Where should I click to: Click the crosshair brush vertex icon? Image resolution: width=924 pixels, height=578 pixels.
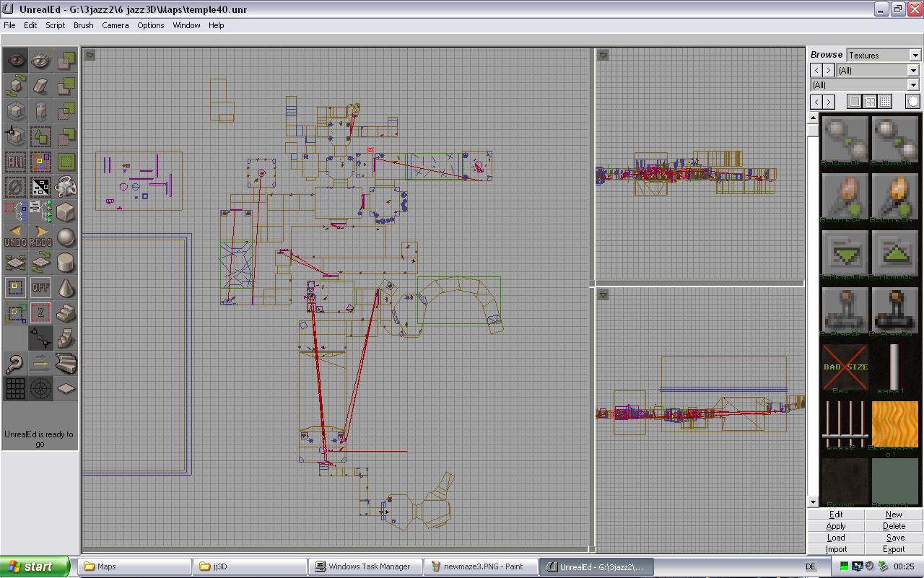click(x=15, y=137)
